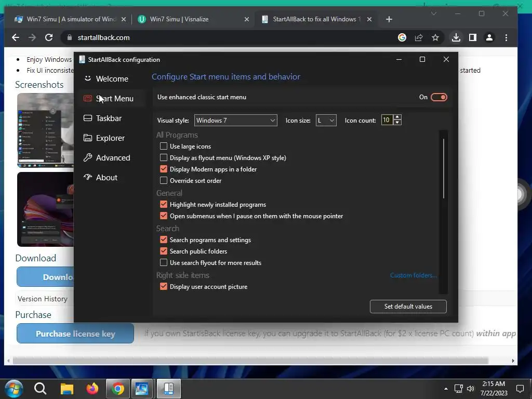Open the Welcome section smiley icon
532x399 pixels.
click(x=87, y=78)
